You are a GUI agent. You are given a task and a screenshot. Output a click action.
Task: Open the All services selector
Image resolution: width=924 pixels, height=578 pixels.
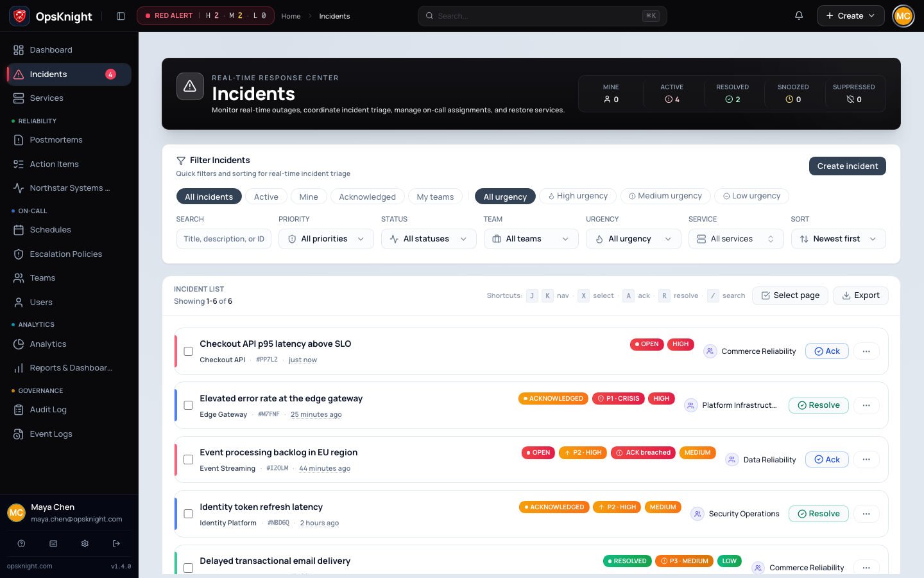click(736, 239)
